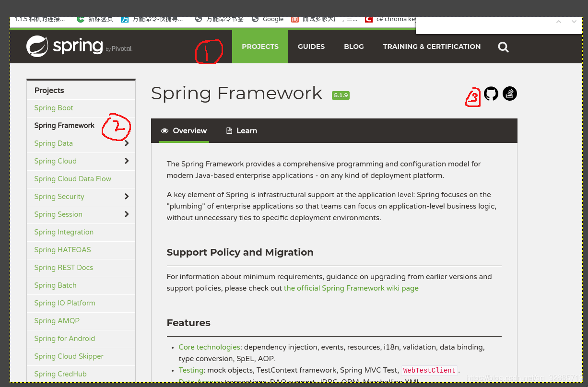This screenshot has height=387, width=588.
Task: Expand the Spring Data submenu chevron
Action: click(x=127, y=143)
